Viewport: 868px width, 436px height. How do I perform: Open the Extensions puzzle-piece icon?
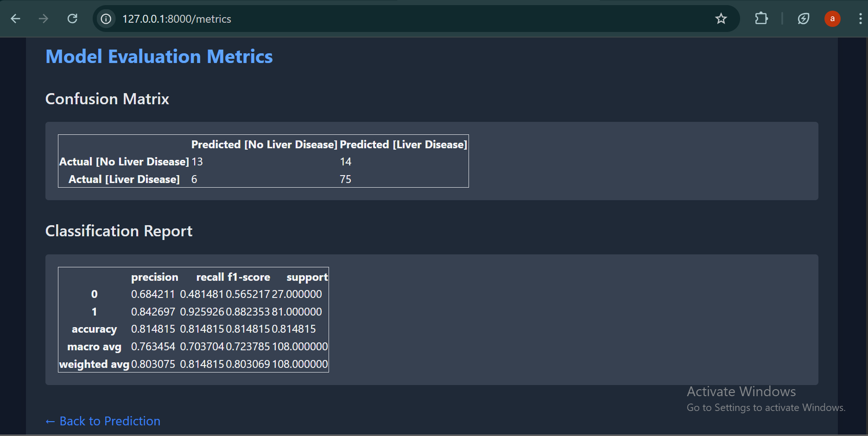[x=761, y=19]
